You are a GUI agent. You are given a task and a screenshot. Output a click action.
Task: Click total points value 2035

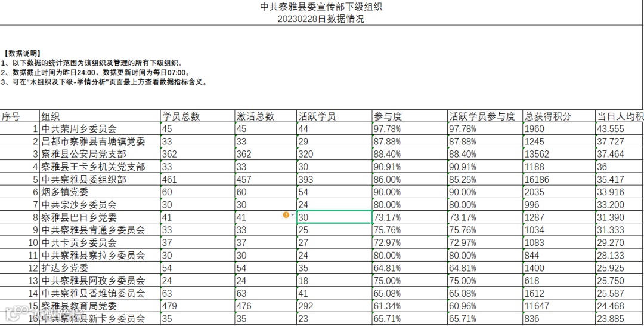click(x=559, y=192)
